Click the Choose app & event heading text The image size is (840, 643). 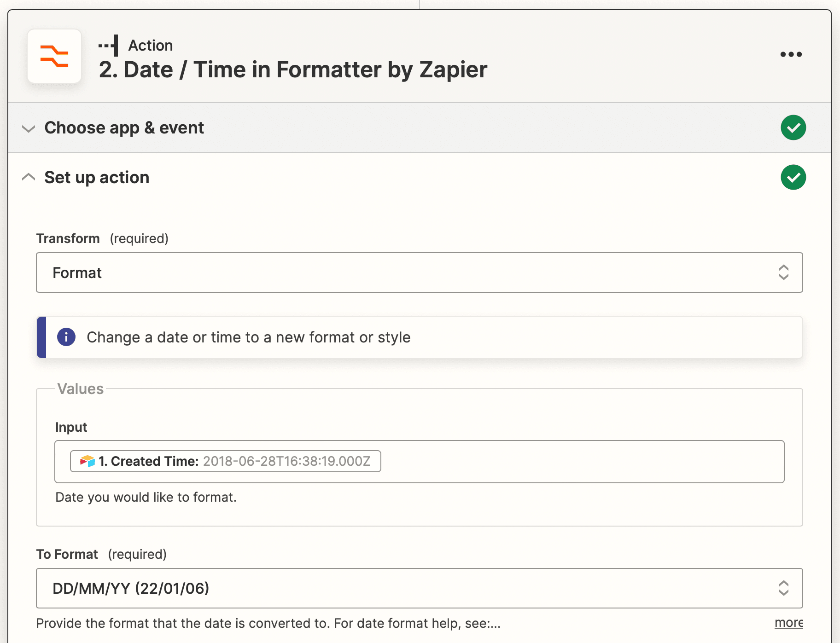coord(124,128)
